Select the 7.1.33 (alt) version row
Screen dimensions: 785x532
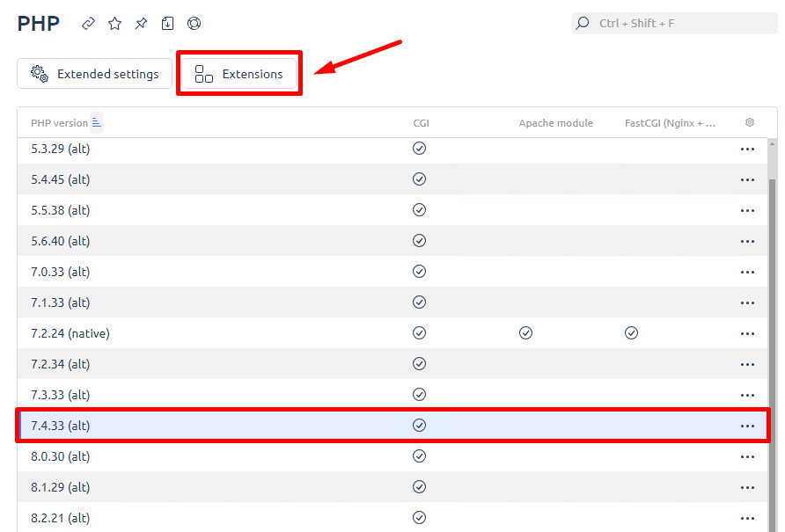point(392,302)
